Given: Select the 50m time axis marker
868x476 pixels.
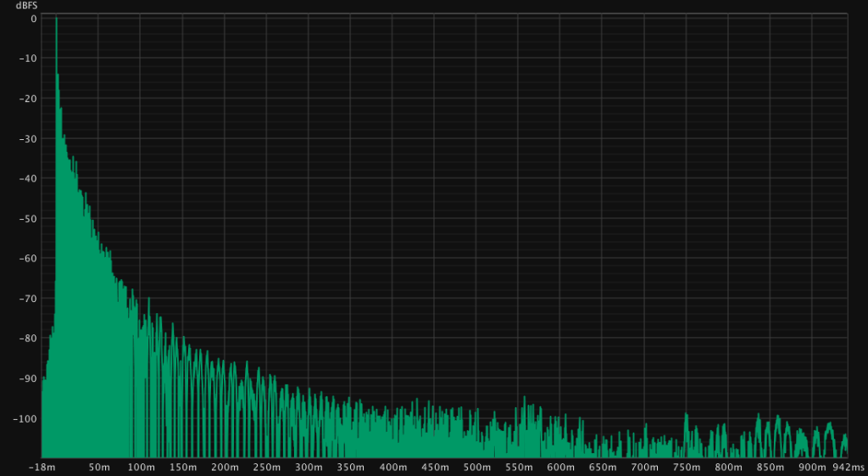Looking at the screenshot, I should [99, 468].
